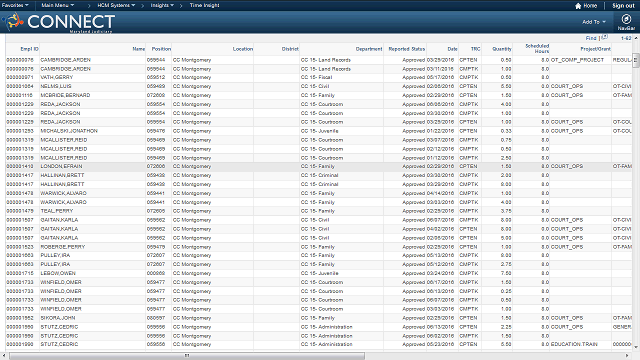Open the HCM Systems breadcrumb dropdown
Viewport: 640px width, 360px height.
pos(116,5)
